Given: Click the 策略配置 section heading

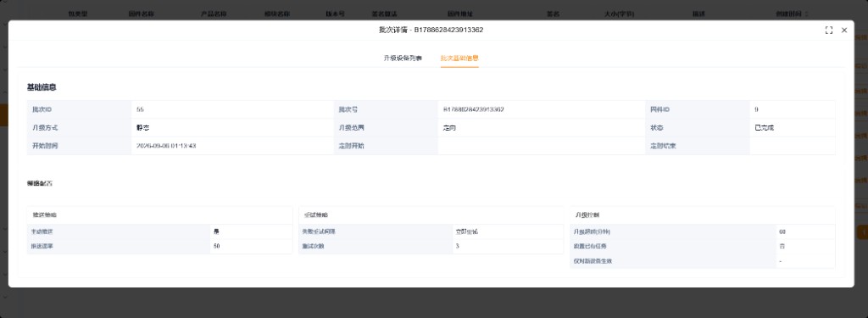Looking at the screenshot, I should point(40,183).
